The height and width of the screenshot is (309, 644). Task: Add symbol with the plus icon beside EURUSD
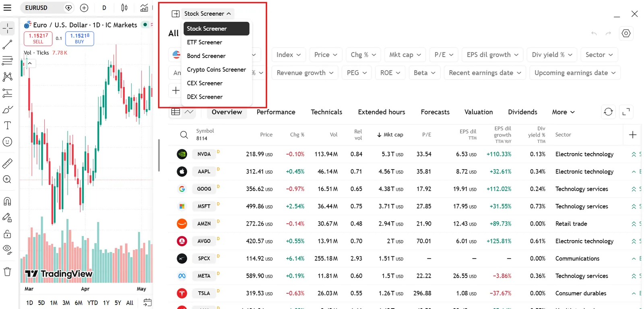[84, 8]
